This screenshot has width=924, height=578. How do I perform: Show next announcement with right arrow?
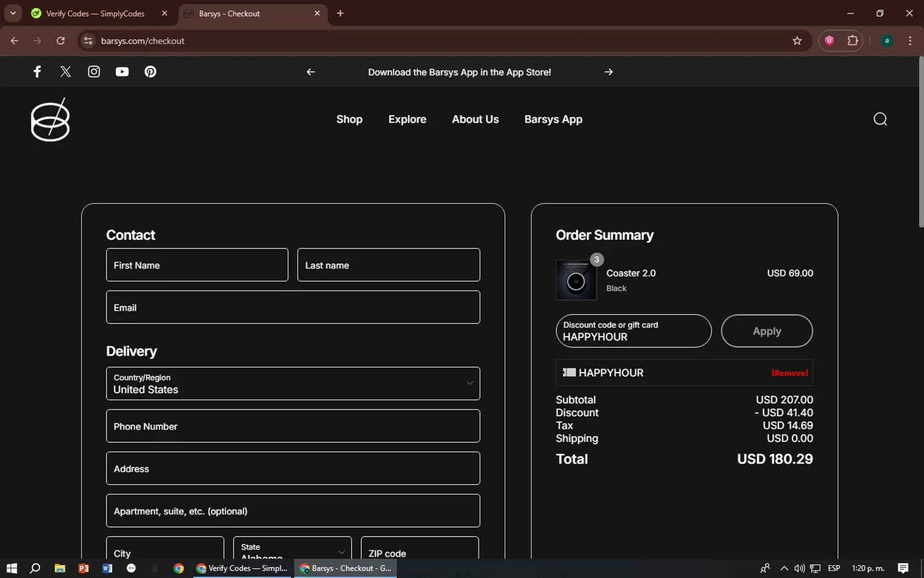609,72
